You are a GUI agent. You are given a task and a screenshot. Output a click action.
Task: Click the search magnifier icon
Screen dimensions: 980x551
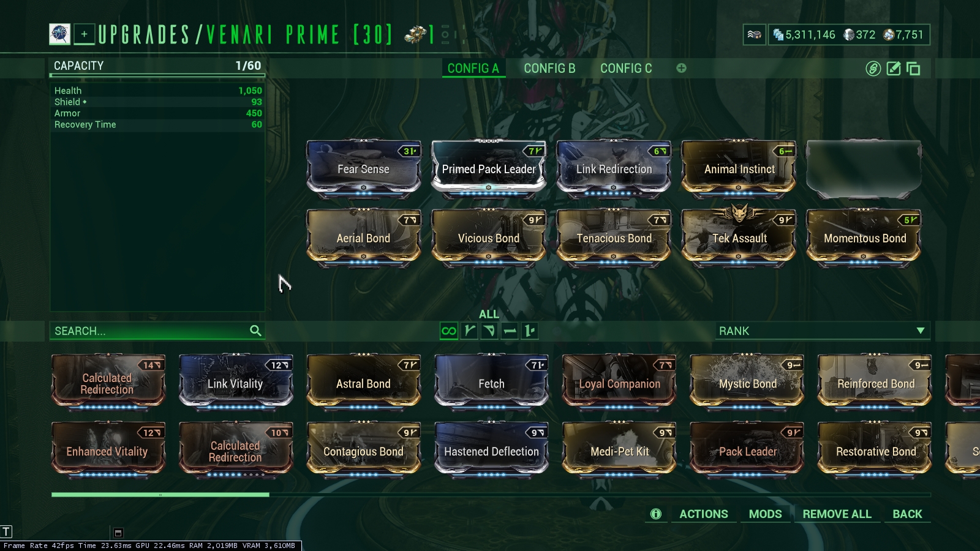[x=255, y=331]
